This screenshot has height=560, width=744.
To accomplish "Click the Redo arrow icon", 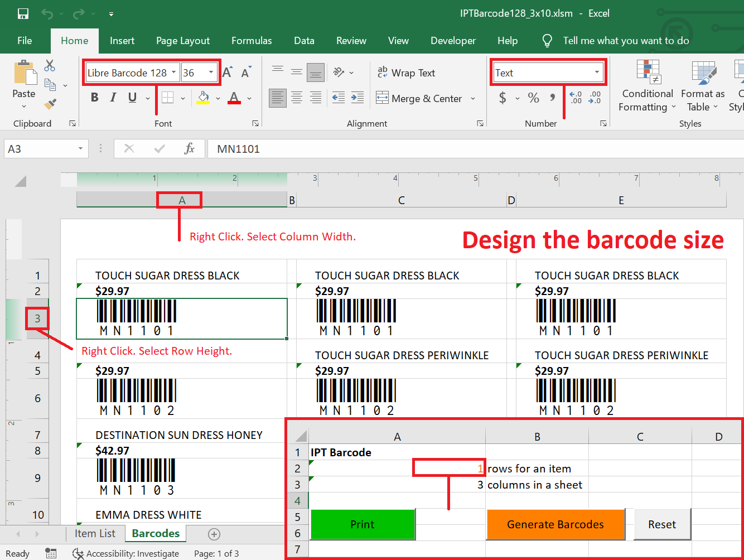I will tap(79, 13).
